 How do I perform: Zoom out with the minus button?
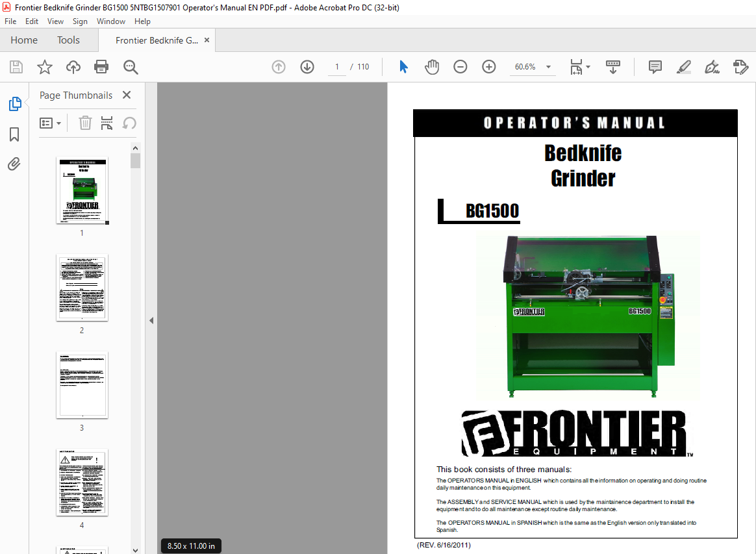coord(460,66)
